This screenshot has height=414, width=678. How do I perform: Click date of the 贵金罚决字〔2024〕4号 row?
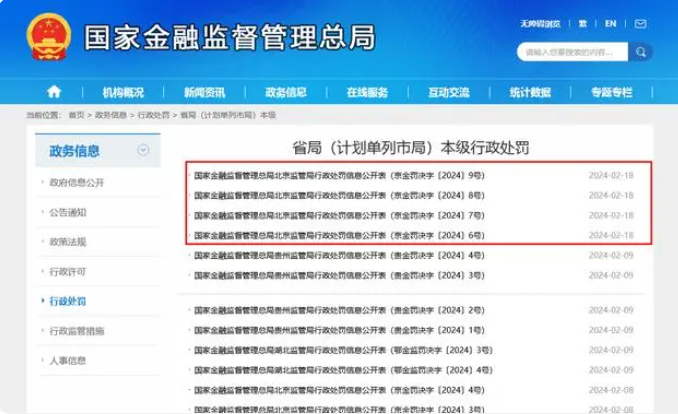[611, 255]
